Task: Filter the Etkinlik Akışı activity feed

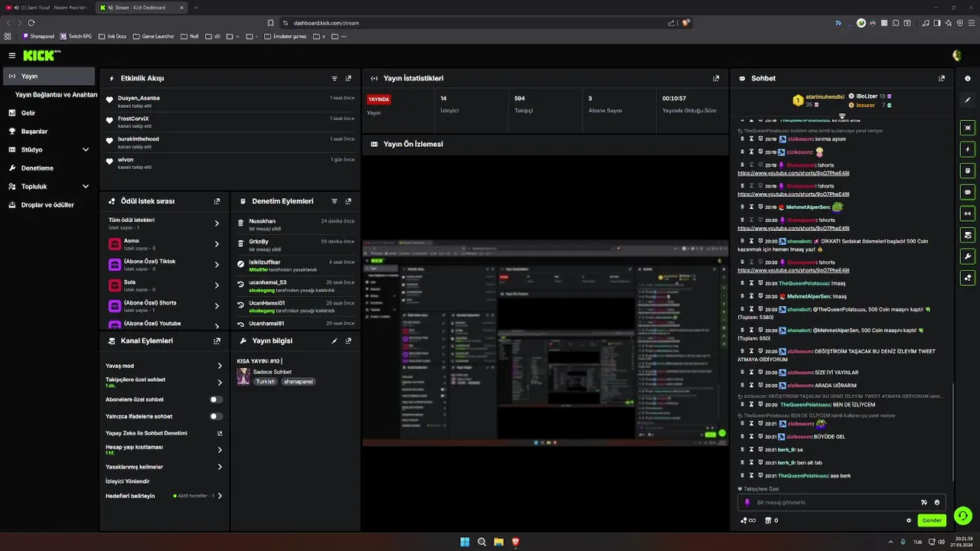Action: [335, 78]
